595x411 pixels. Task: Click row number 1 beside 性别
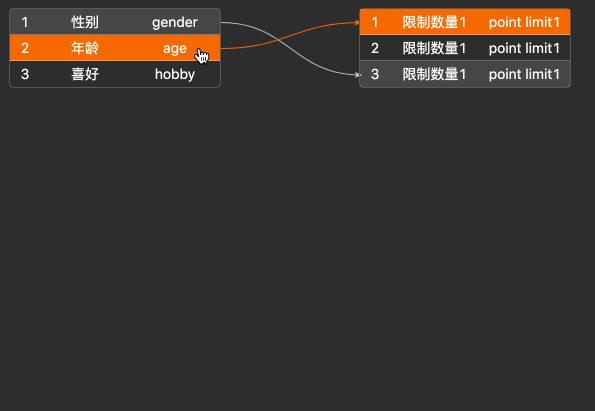point(25,22)
